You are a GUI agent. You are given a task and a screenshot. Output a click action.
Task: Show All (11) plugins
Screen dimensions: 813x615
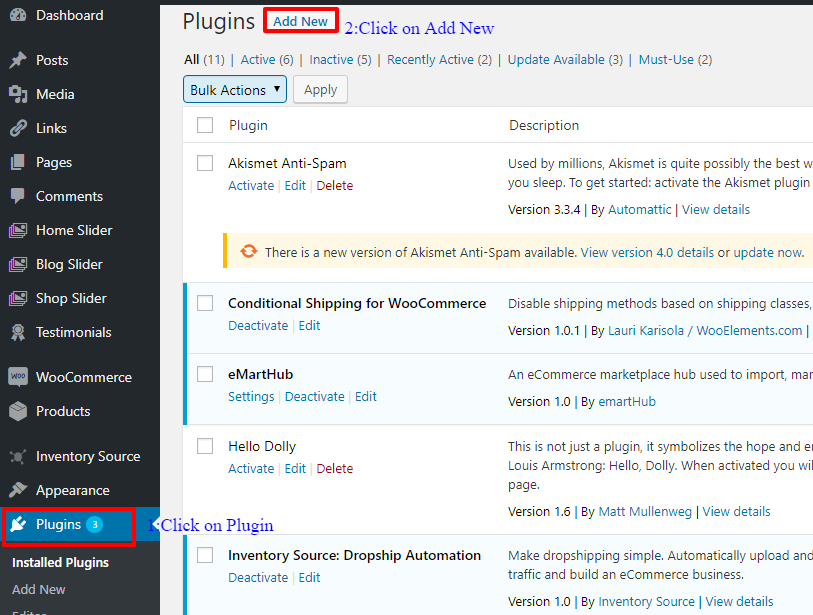tap(204, 60)
